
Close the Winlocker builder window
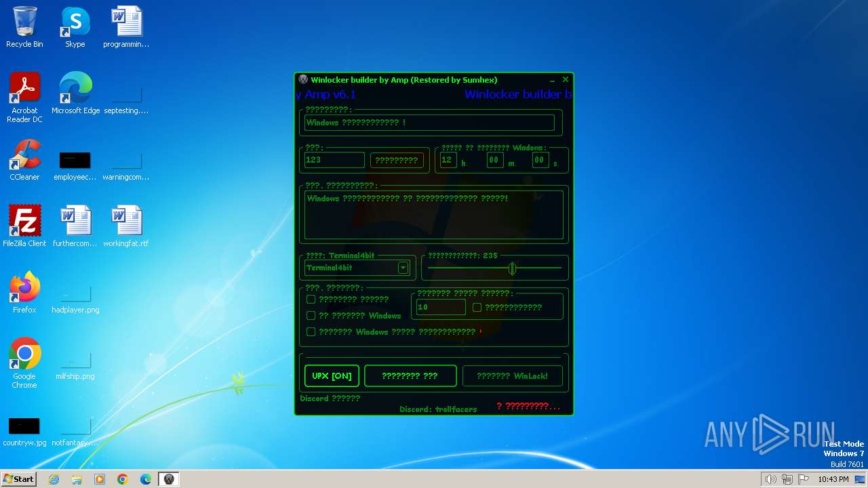tap(566, 80)
